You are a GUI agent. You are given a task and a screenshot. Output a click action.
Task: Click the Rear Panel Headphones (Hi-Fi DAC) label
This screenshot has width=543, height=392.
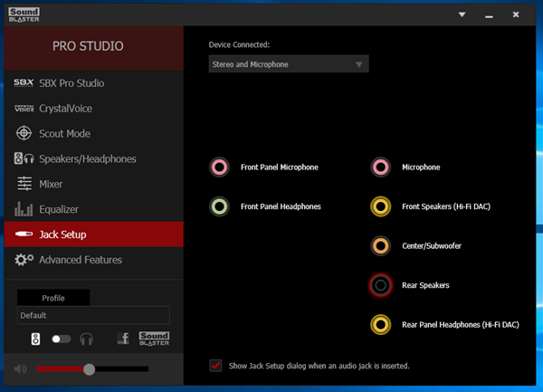pos(461,325)
